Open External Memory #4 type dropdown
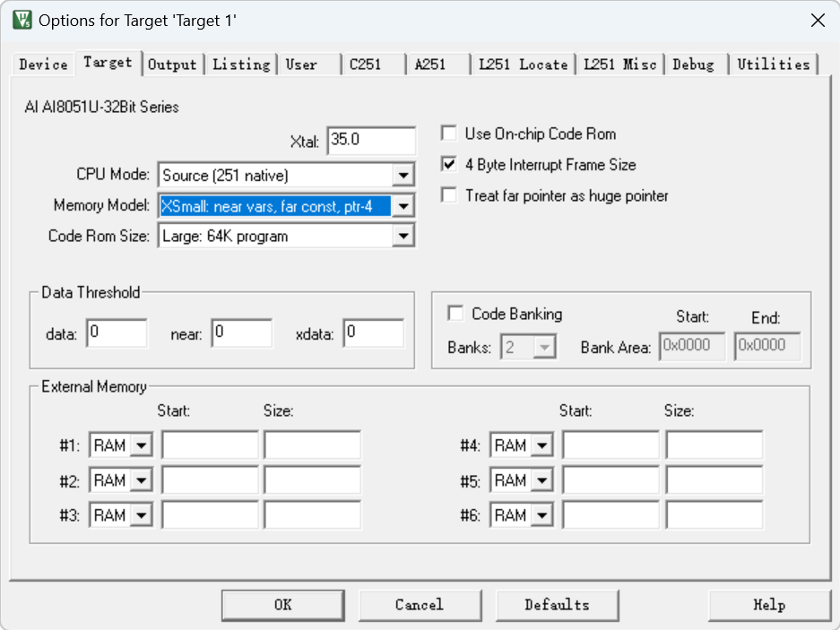The width and height of the screenshot is (840, 630). coord(542,445)
